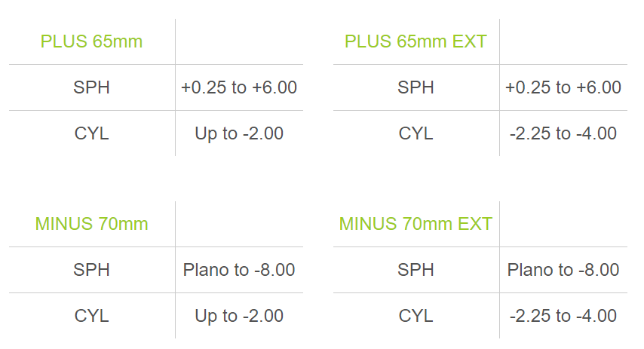Select CYL label in MINUS 70mm EXT table
The image size is (644, 349).
(416, 316)
